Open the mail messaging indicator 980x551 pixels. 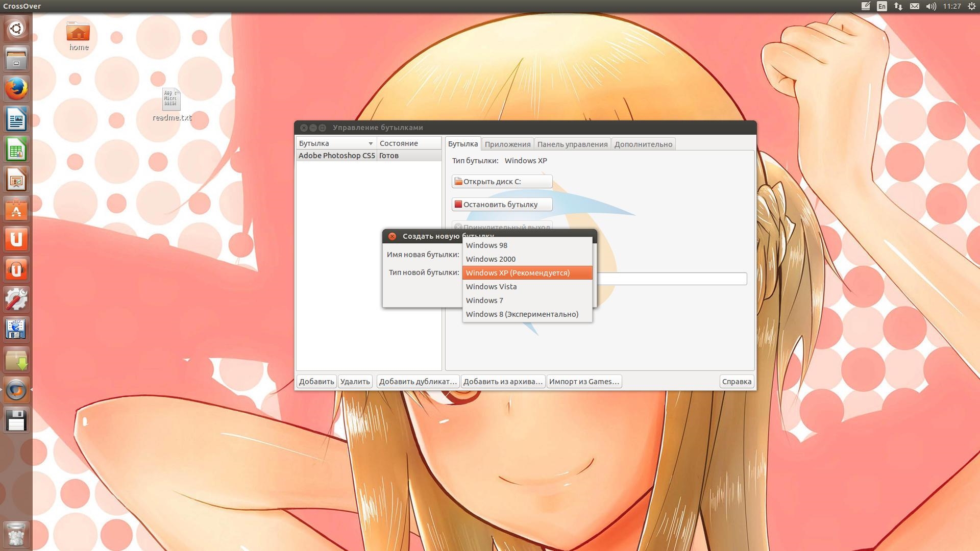tap(914, 6)
